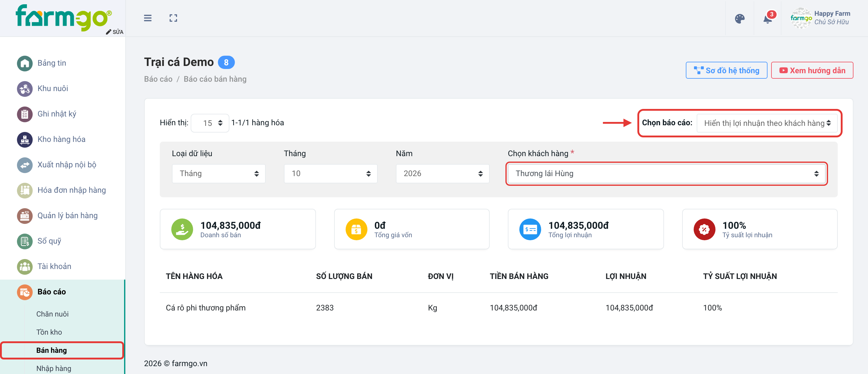Select Chăn nuôi report submenu

point(52,314)
